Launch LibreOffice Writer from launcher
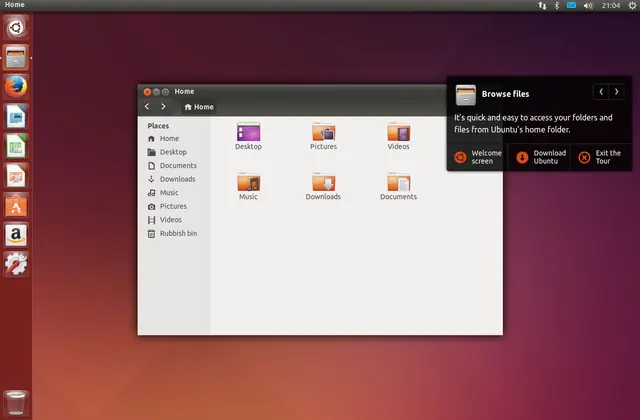Viewport: 640px width, 420px height. pos(16,117)
